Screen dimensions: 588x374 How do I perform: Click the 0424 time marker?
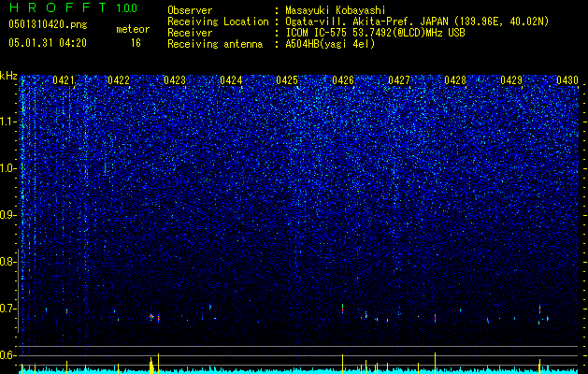pyautogui.click(x=231, y=80)
